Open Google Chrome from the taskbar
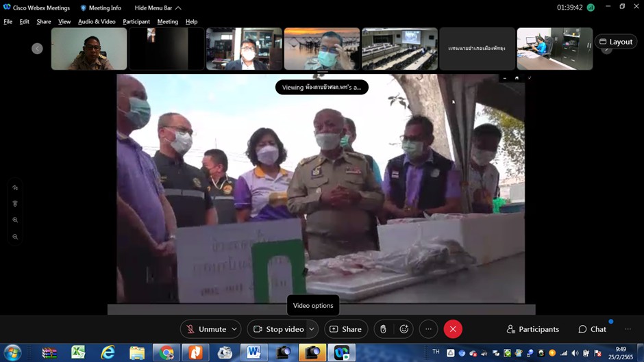The image size is (644, 362). [166, 352]
